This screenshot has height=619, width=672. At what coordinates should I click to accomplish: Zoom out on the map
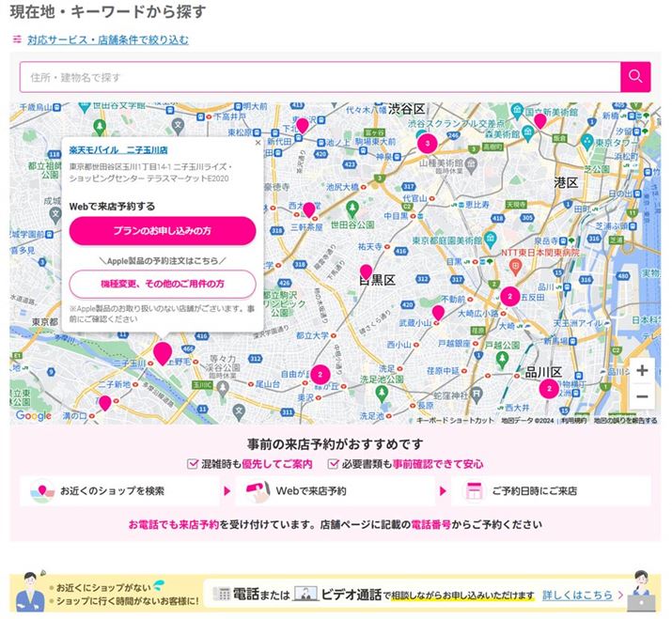(x=642, y=396)
